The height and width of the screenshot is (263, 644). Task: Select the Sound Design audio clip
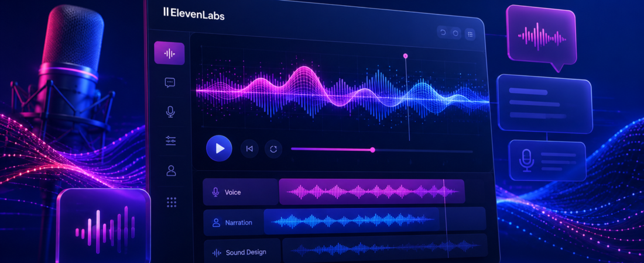pyautogui.click(x=385, y=247)
